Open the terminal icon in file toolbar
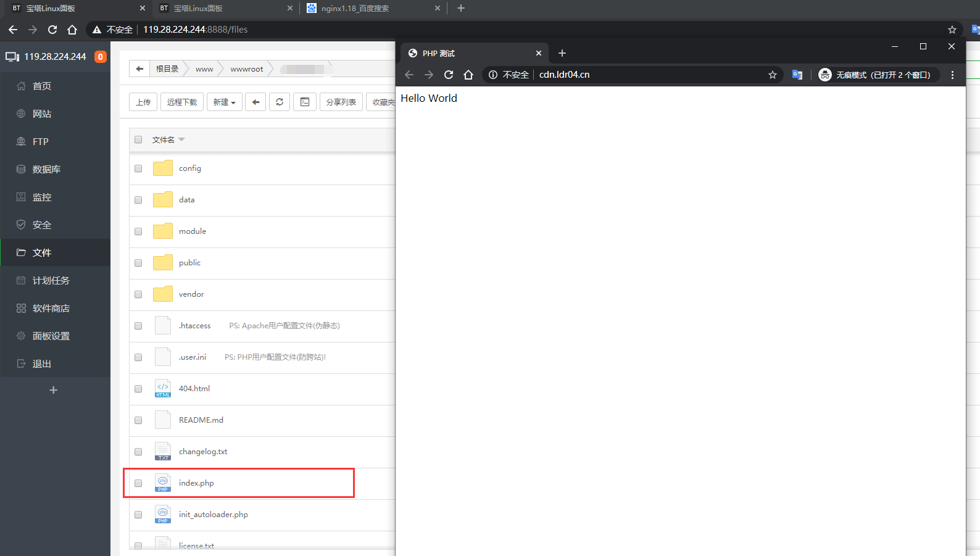980x556 pixels. pos(305,102)
